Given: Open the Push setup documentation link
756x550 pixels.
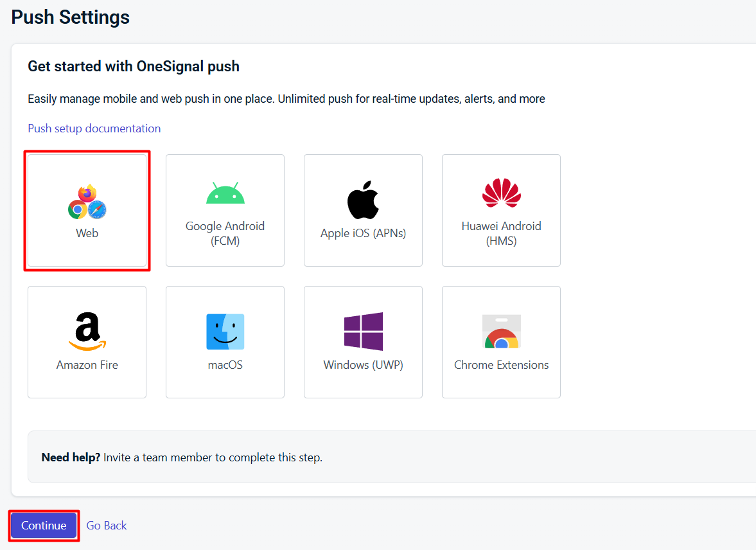Looking at the screenshot, I should [x=94, y=129].
